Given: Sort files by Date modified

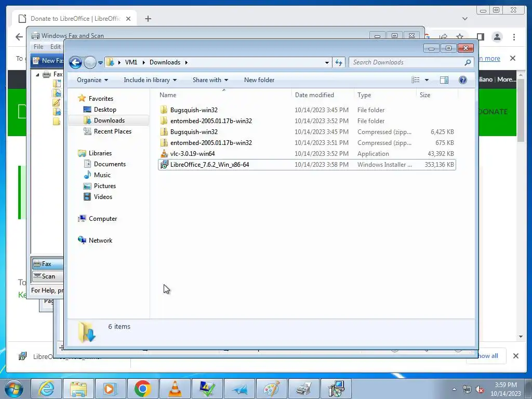Looking at the screenshot, I should click(x=322, y=95).
